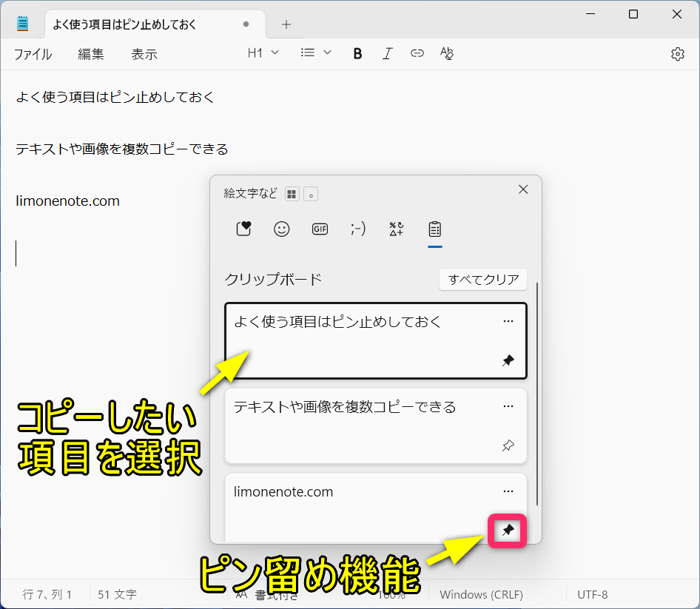Image resolution: width=700 pixels, height=609 pixels.
Task: Open the 編集 menu
Action: click(91, 54)
